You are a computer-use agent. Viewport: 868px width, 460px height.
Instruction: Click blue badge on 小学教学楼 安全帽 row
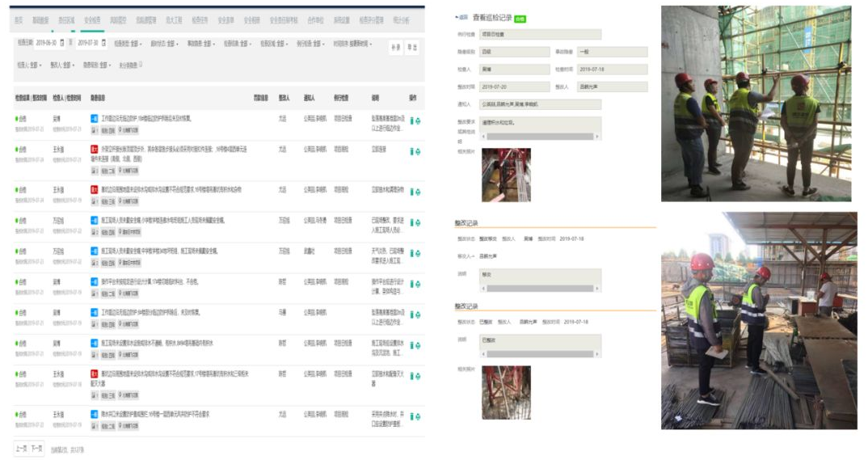(x=95, y=221)
